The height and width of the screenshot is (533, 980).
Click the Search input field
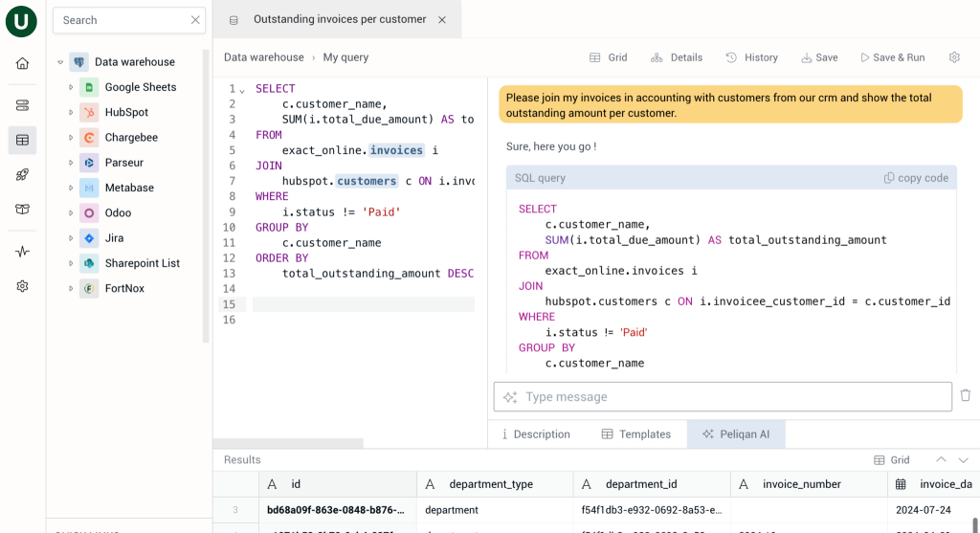tap(129, 20)
